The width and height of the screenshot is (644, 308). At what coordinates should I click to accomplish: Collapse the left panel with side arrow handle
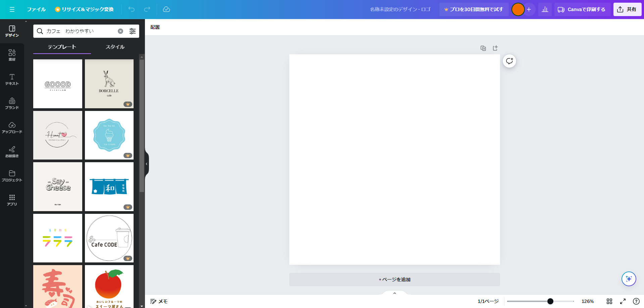click(x=146, y=164)
